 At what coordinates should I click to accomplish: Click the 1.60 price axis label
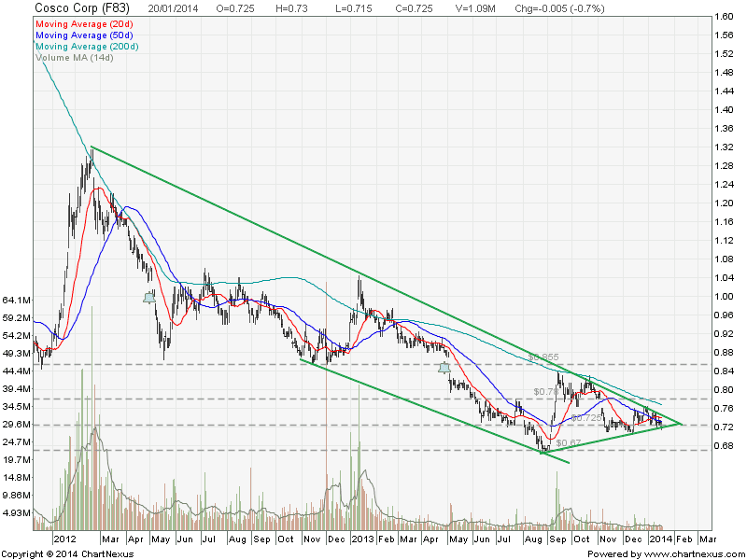point(725,17)
